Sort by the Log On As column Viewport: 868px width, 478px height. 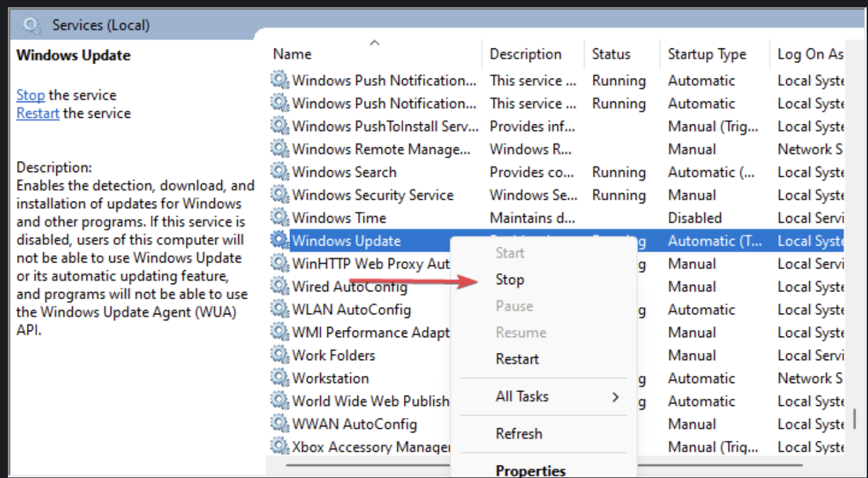click(810, 54)
